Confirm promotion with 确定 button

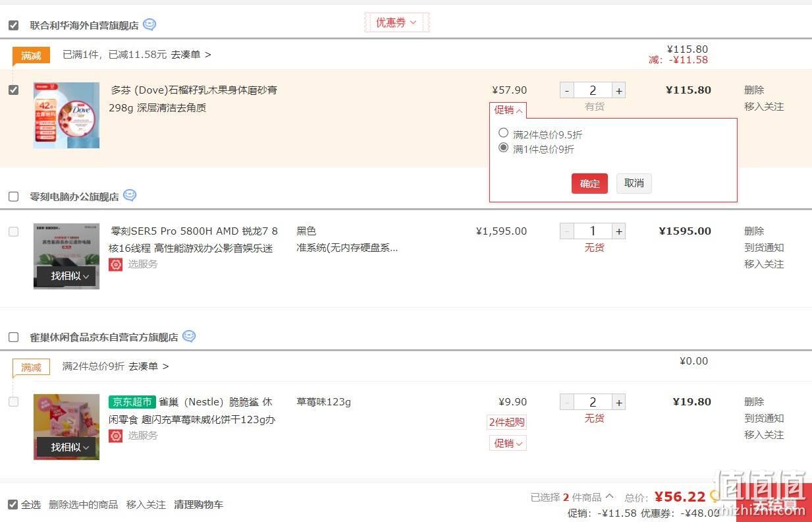(x=589, y=183)
